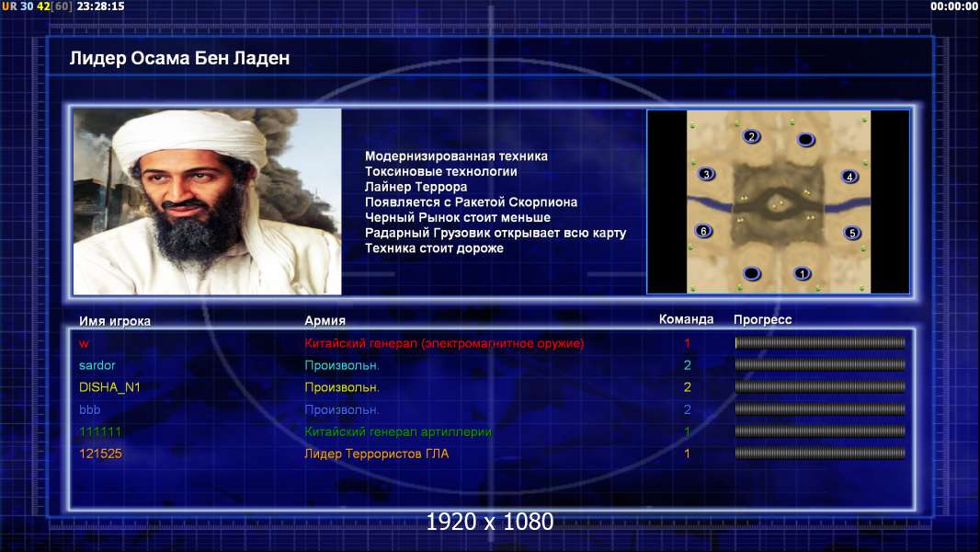Click loading progress bar for DISHA_N1
This screenshot has width=980, height=552.
(x=820, y=387)
